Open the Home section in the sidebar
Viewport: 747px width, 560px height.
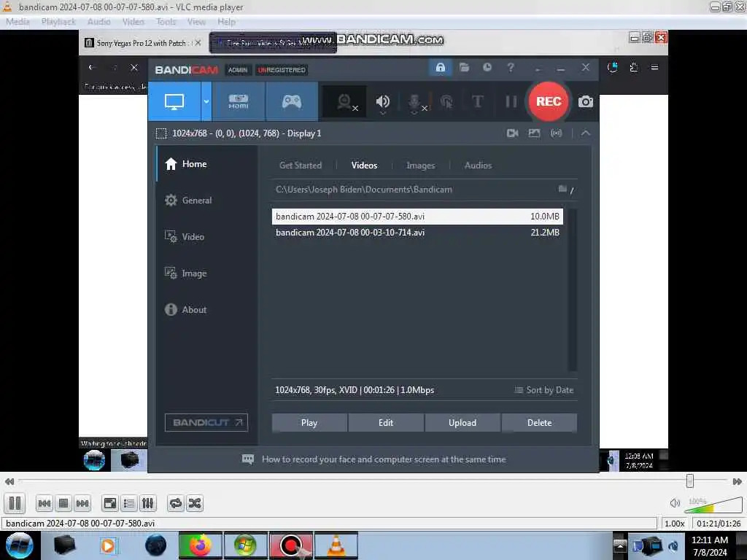point(207,164)
